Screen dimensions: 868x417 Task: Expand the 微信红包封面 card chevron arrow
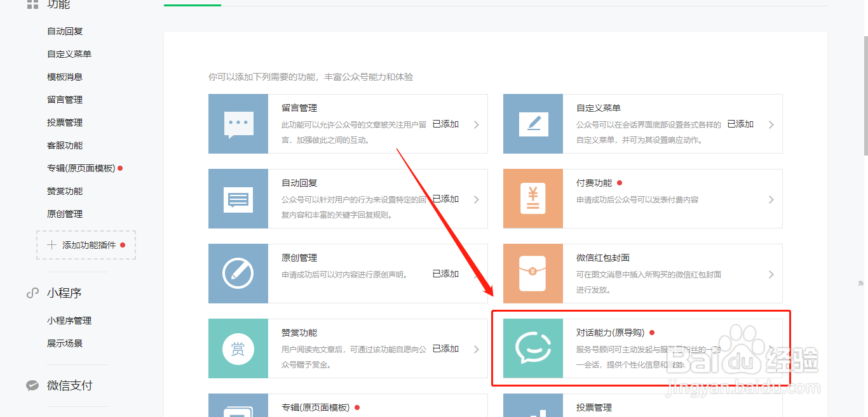click(771, 274)
